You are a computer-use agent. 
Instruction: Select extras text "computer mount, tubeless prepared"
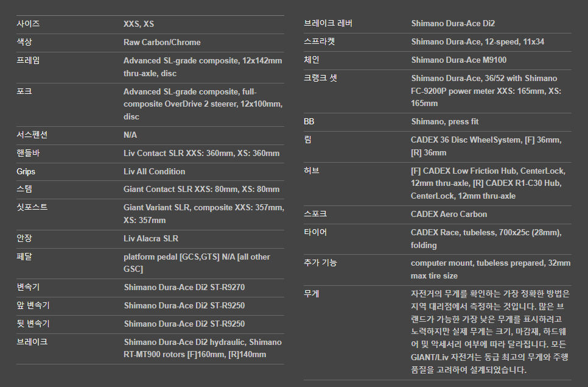pyautogui.click(x=478, y=263)
